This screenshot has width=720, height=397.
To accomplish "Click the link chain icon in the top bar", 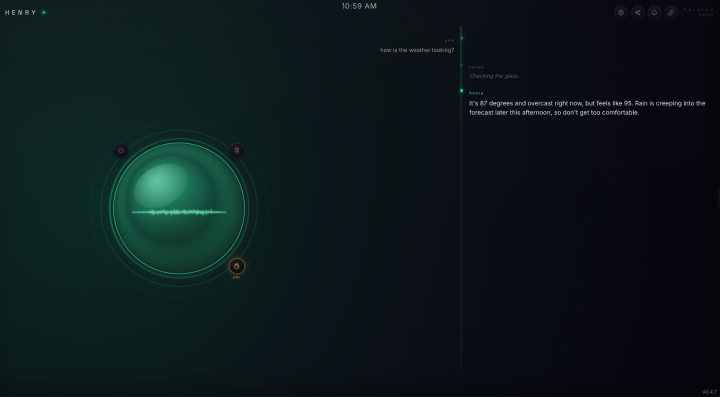I will pos(671,12).
